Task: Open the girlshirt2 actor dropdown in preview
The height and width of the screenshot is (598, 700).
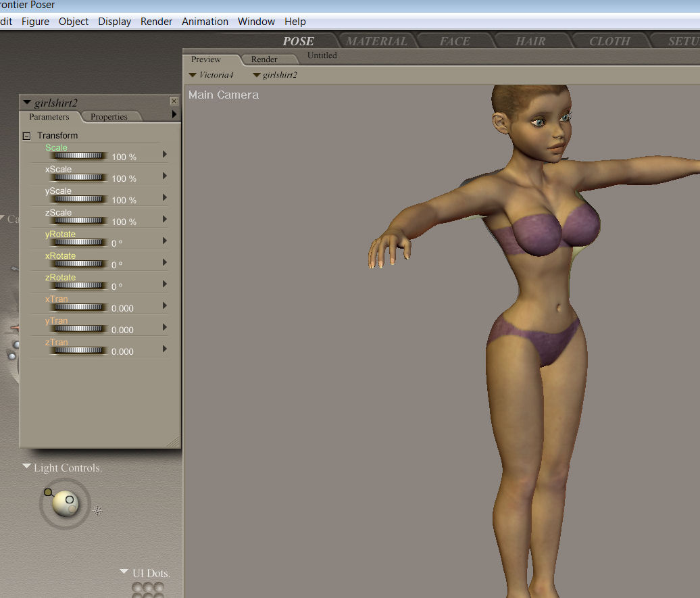Action: [274, 75]
